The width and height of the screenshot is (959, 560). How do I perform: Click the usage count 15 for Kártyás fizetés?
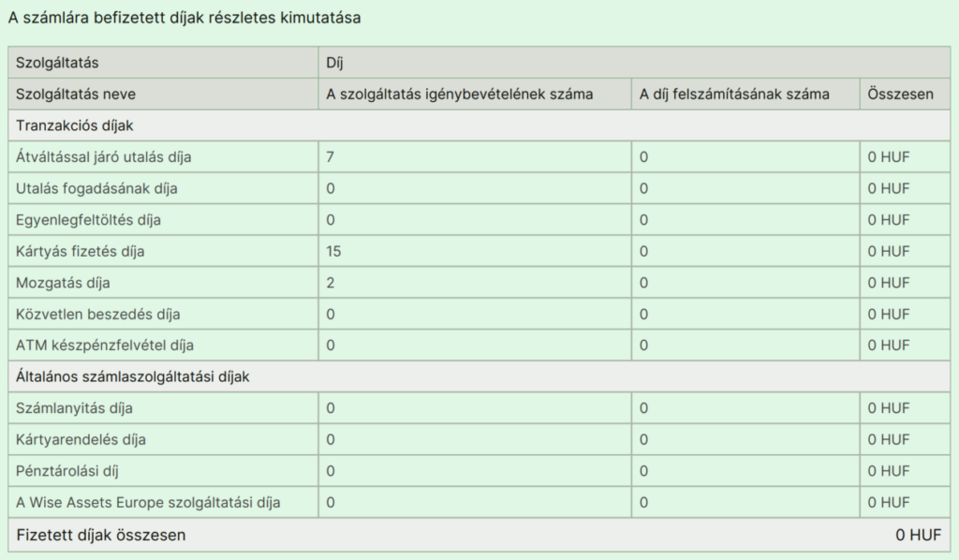pos(334,251)
